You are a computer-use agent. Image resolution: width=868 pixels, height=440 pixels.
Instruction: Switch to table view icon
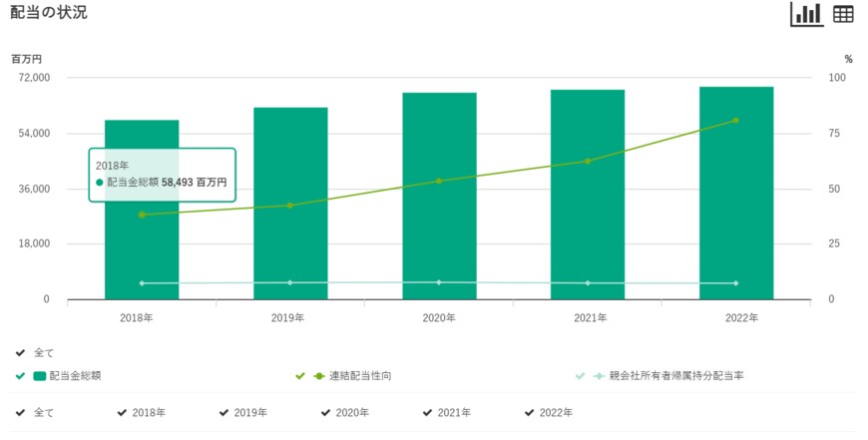[x=843, y=14]
